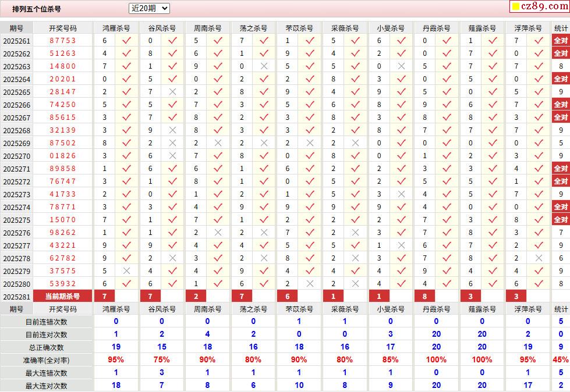
Task: Click 谷风 cross mark in row 2025268
Action: click(x=173, y=130)
